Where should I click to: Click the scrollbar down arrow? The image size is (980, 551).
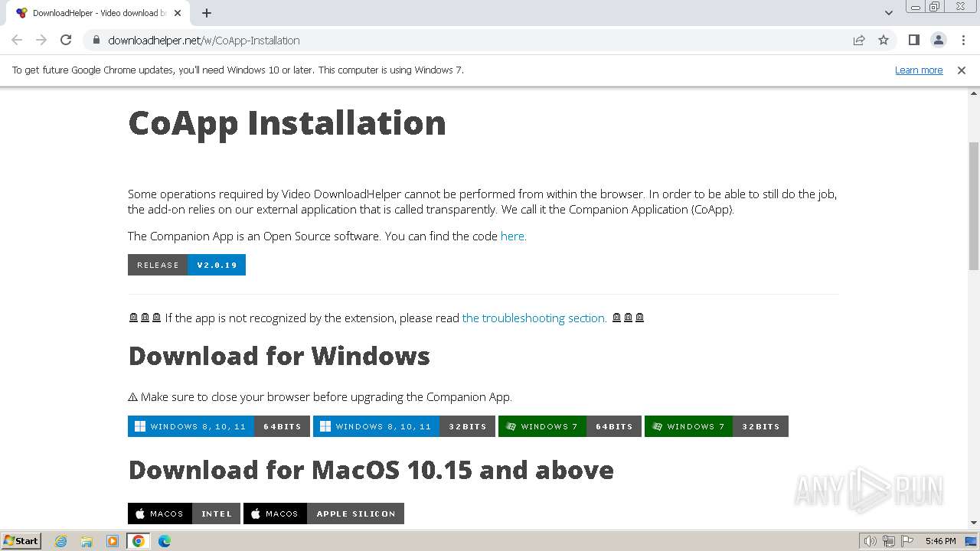click(x=974, y=523)
